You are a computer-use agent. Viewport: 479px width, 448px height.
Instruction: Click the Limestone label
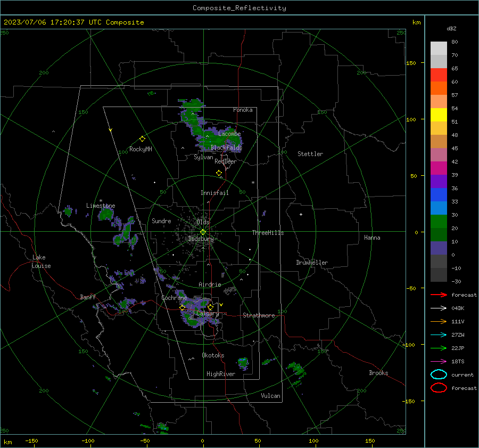[101, 206]
